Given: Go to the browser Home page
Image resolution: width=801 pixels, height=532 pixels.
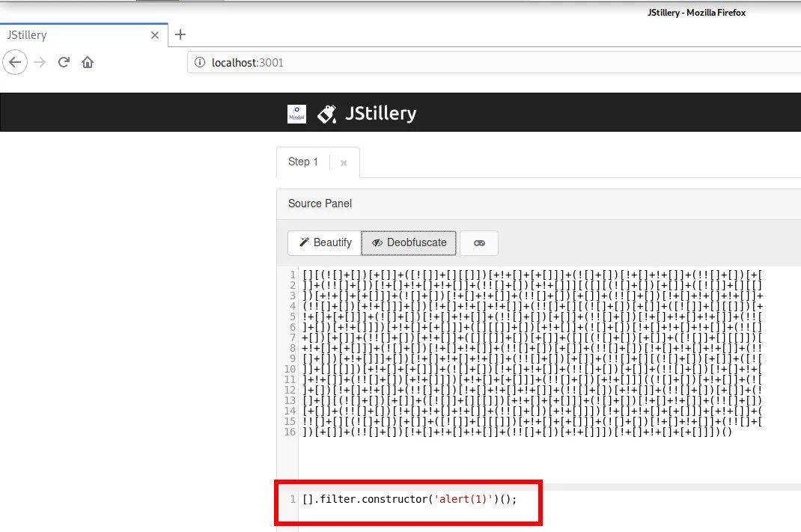Looking at the screenshot, I should pos(88,62).
